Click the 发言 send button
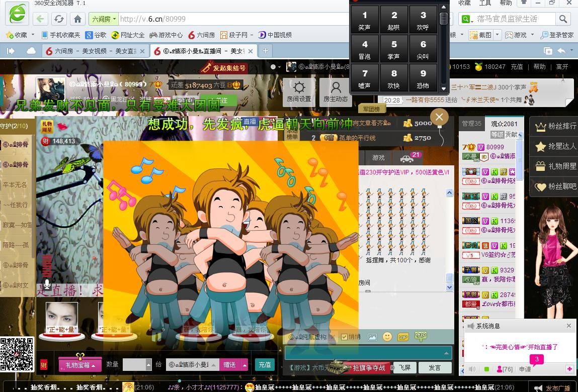578x392 pixels. coord(435,368)
